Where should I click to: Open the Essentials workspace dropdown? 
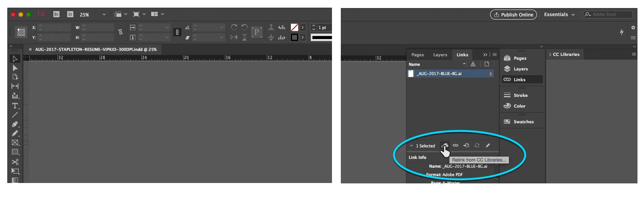point(559,15)
